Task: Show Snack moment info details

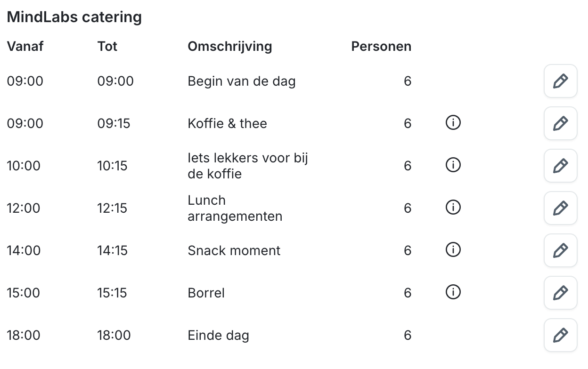Action: tap(453, 250)
